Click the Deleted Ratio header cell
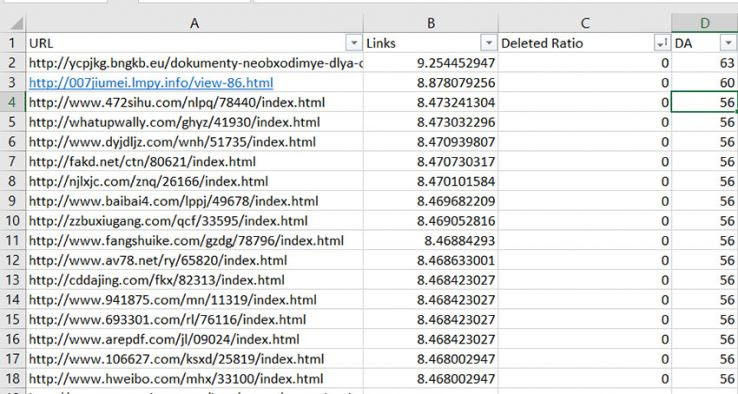This screenshot has width=738, height=394. [585, 43]
